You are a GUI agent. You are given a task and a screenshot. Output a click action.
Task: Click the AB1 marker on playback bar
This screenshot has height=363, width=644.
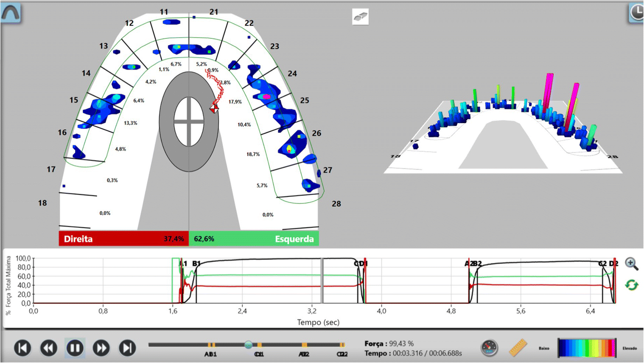pyautogui.click(x=210, y=354)
